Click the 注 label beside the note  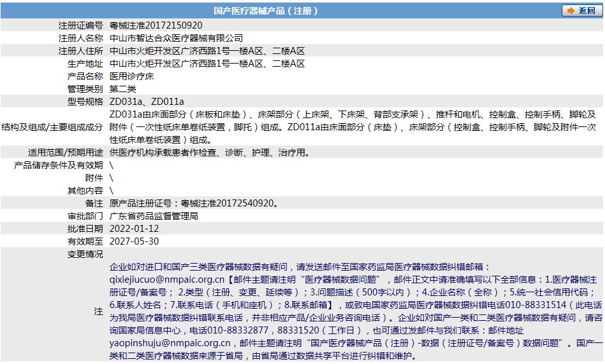pyautogui.click(x=99, y=311)
